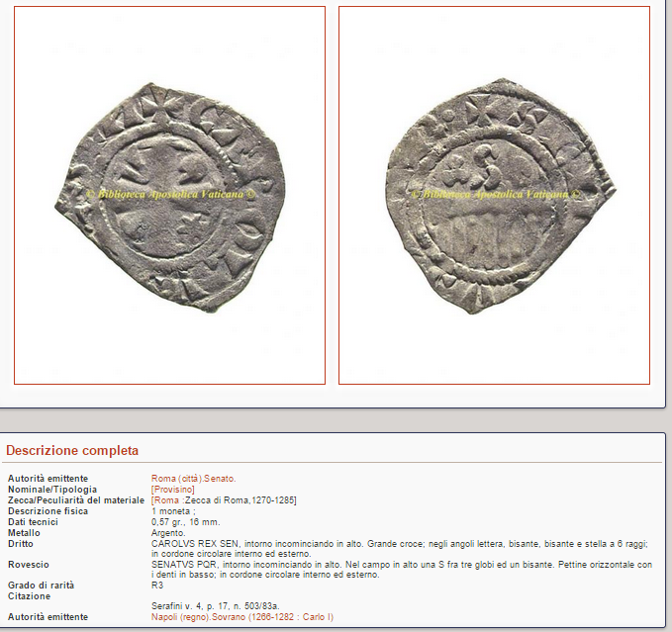Follow the 'Roma (città).Senato.' link
The image size is (672, 632).
pos(193,479)
